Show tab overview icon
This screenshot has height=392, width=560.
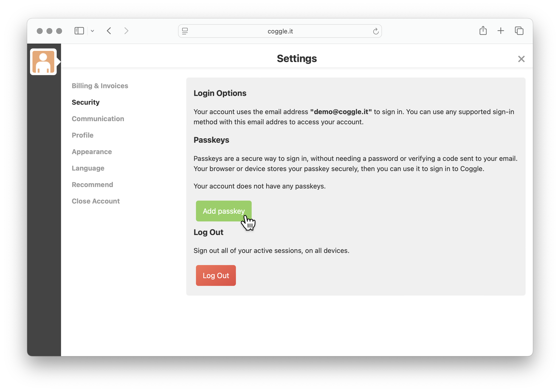(x=519, y=31)
